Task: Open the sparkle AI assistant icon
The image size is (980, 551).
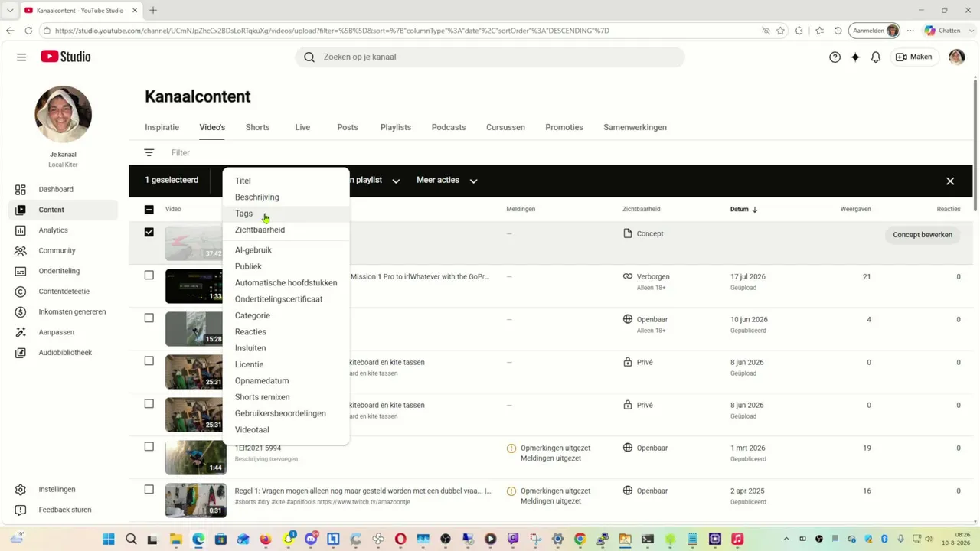Action: [855, 57]
